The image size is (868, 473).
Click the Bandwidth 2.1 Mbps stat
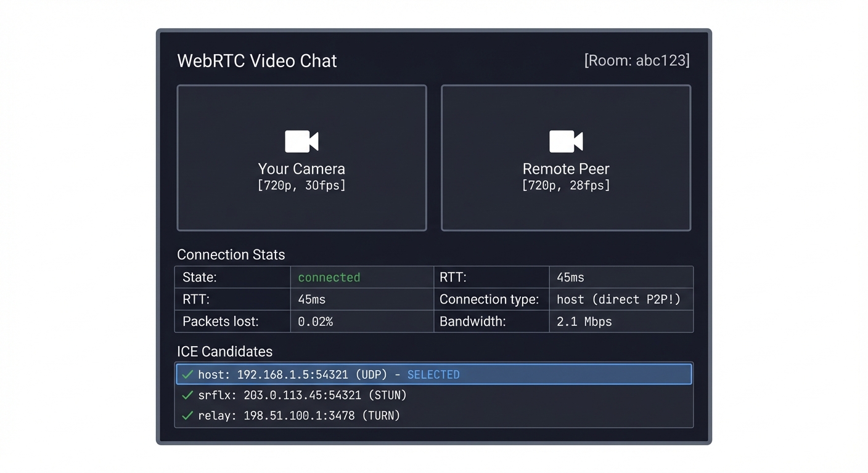583,321
